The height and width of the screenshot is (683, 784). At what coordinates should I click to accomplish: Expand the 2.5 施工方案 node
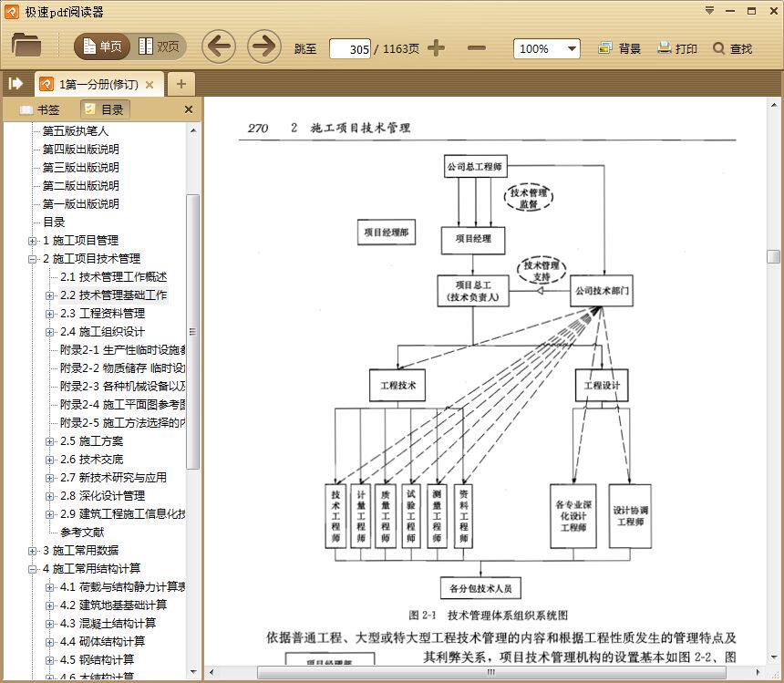tap(49, 441)
